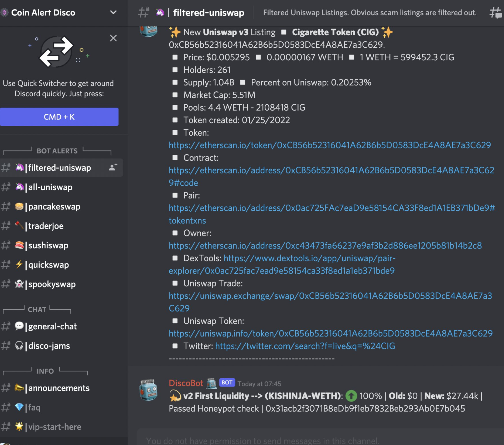Click the timestamp Today at 07:45

point(259,384)
